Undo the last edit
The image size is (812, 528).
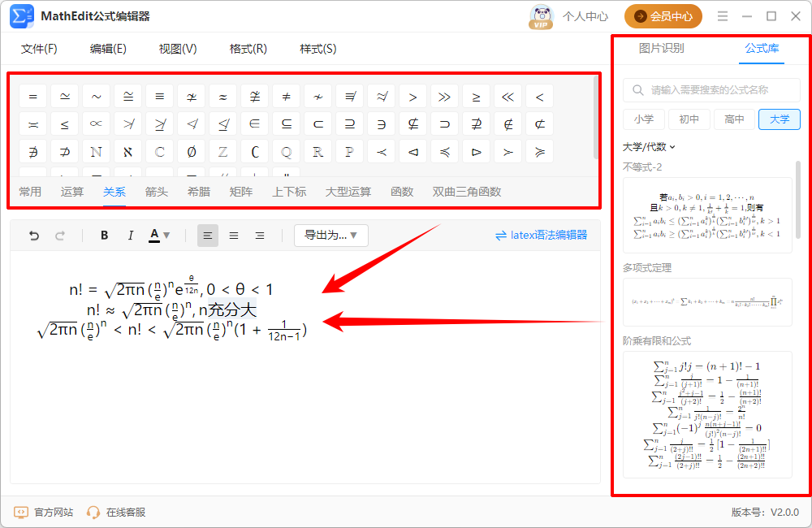tap(34, 236)
